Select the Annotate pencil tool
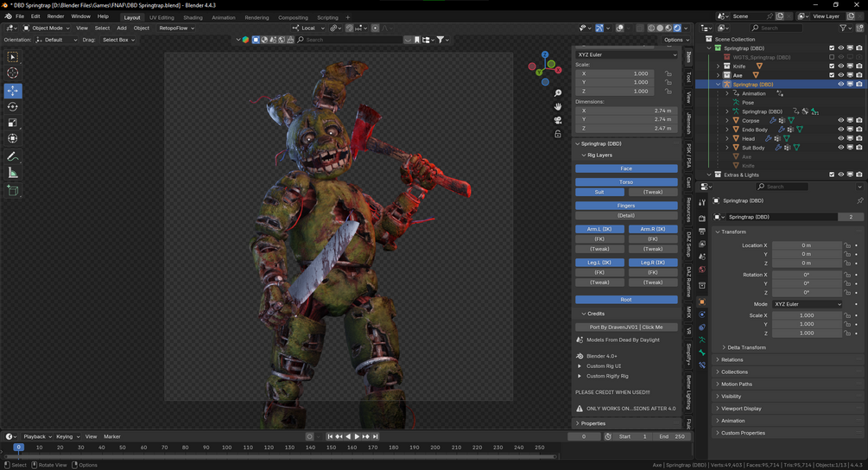The image size is (868, 470). pyautogui.click(x=13, y=156)
